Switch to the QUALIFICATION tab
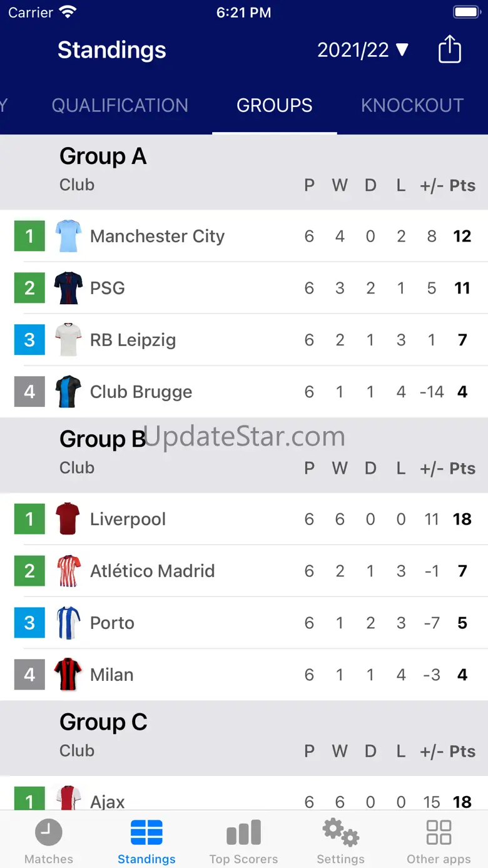488x868 pixels. (119, 105)
